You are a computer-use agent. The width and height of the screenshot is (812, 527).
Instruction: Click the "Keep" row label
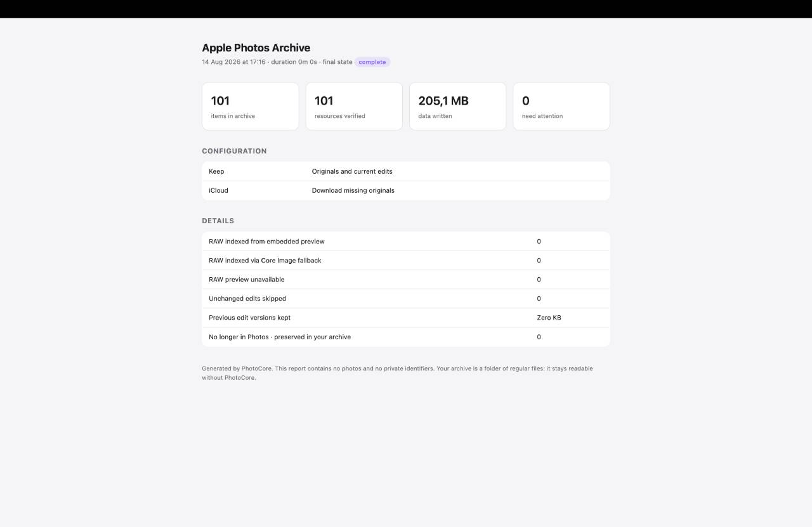click(x=216, y=171)
